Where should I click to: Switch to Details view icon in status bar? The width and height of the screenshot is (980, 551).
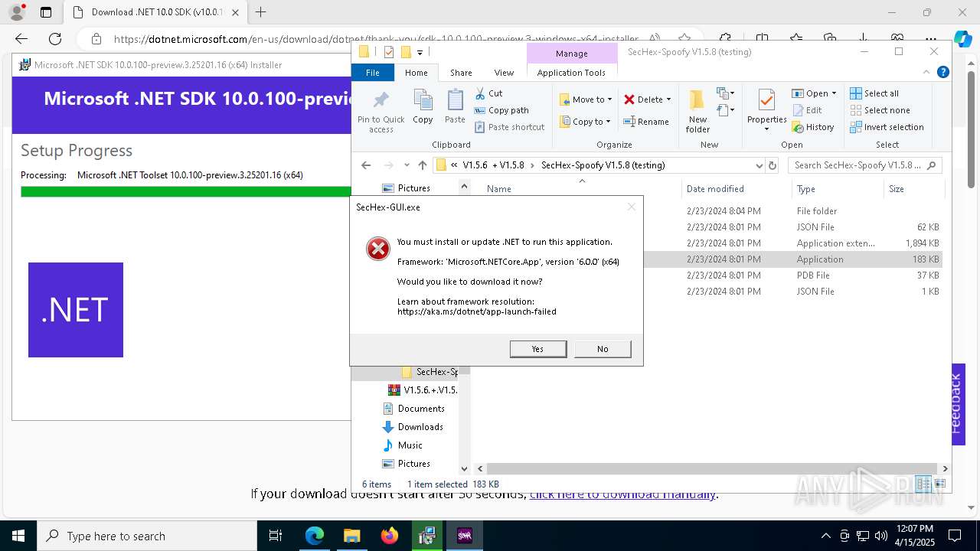pos(924,484)
